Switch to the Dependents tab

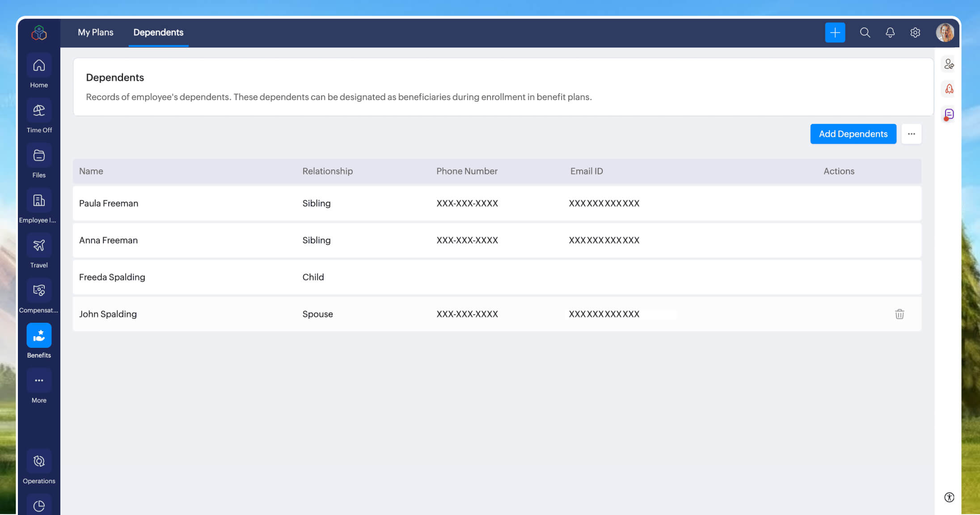[158, 32]
